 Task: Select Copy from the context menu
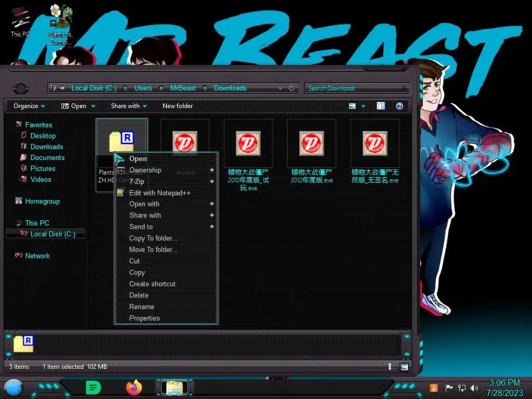point(166,272)
